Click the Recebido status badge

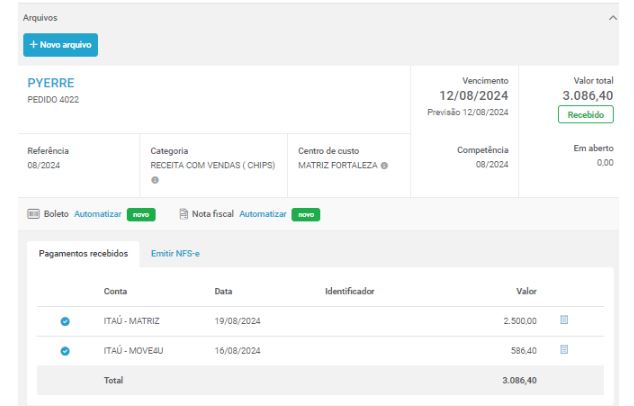(x=585, y=114)
